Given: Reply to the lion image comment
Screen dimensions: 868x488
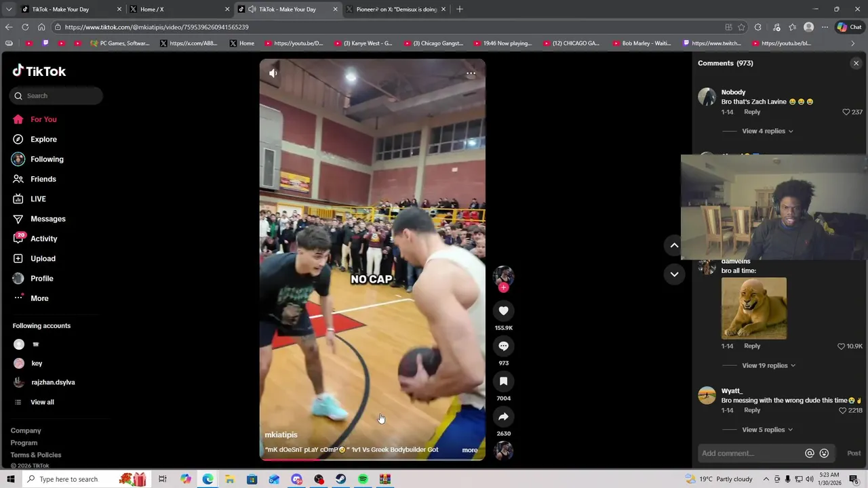Looking at the screenshot, I should (752, 346).
